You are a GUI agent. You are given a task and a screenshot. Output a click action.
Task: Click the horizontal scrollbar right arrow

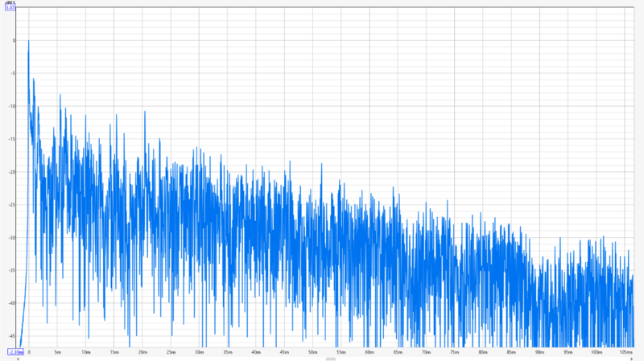(631, 359)
